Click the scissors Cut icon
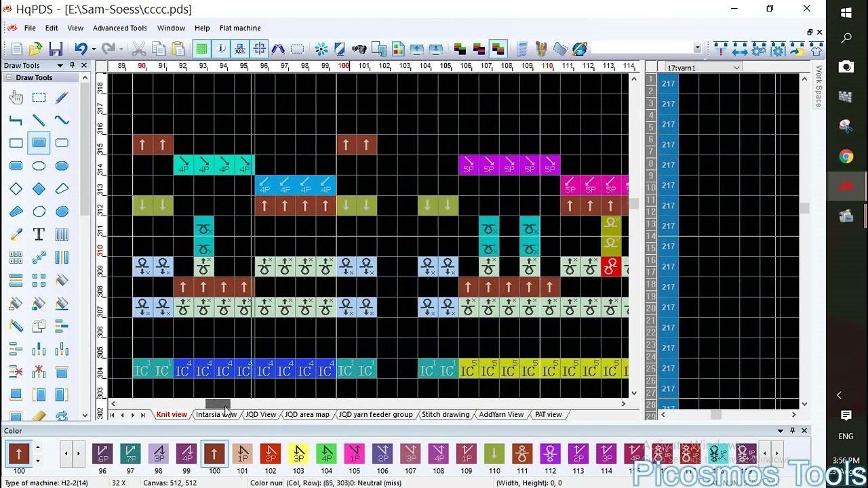Viewport: 868px width, 488px height. tap(139, 49)
